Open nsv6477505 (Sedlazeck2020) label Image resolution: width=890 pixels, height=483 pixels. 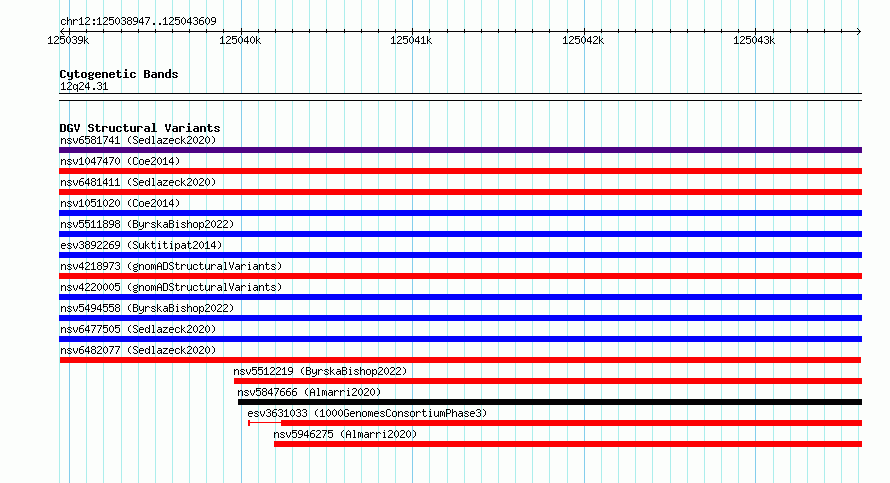click(138, 329)
